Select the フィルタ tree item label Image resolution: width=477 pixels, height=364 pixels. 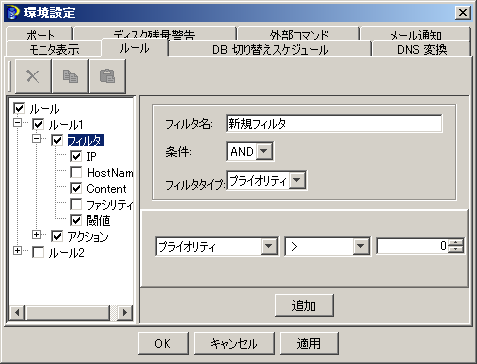(86, 141)
